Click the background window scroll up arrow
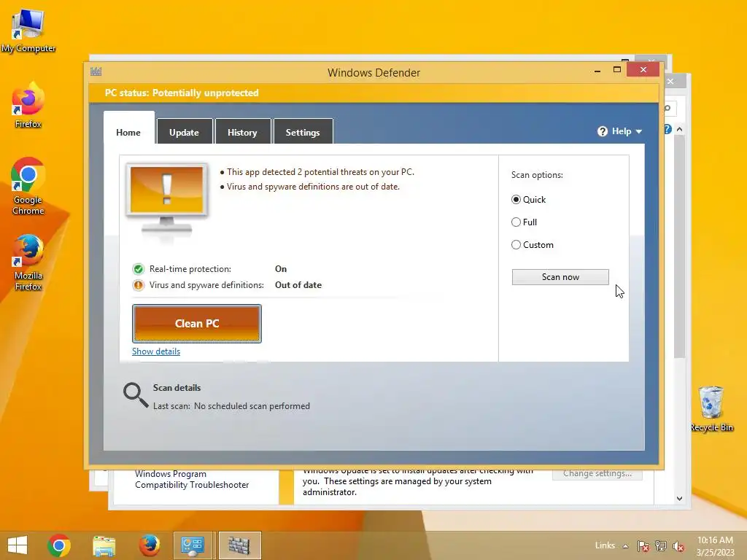This screenshot has height=560, width=747. 680,129
